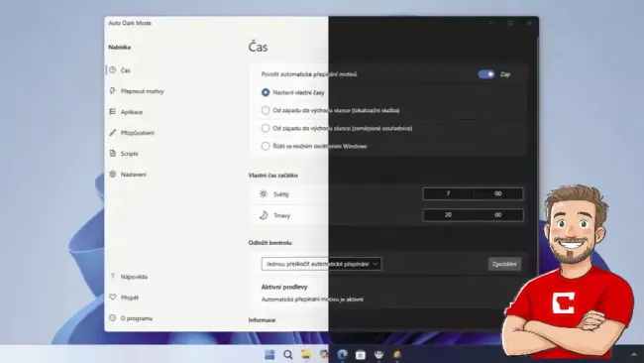Click Tmavý minutes field showing 00
Screen dimensions: 644x363
pos(497,214)
